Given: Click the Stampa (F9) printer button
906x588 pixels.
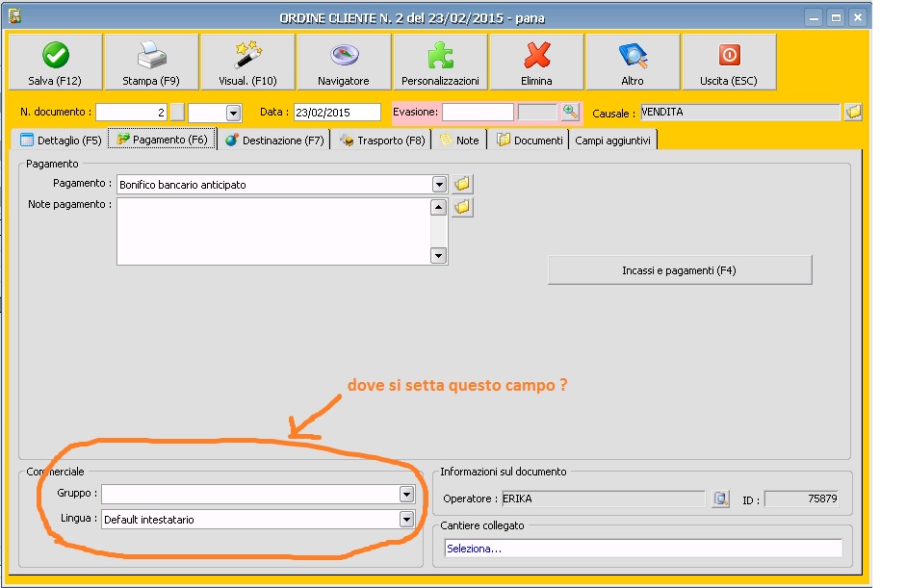Looking at the screenshot, I should (151, 62).
